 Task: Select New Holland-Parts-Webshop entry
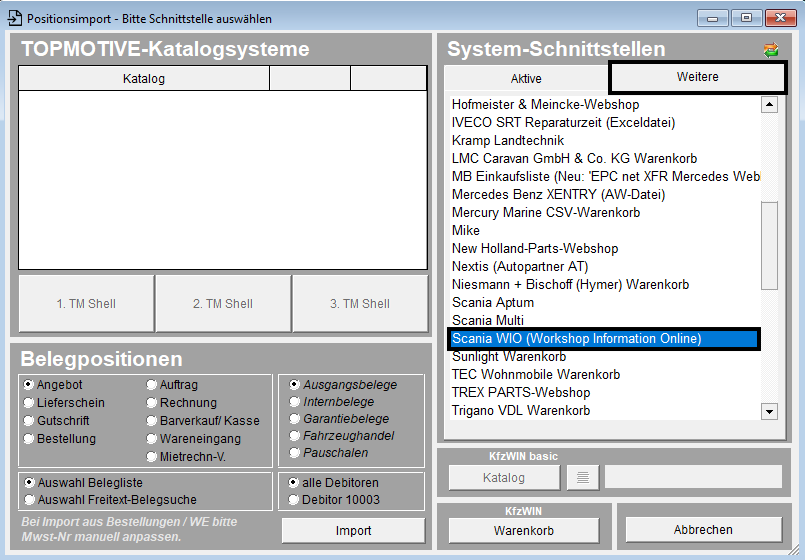tap(605, 248)
